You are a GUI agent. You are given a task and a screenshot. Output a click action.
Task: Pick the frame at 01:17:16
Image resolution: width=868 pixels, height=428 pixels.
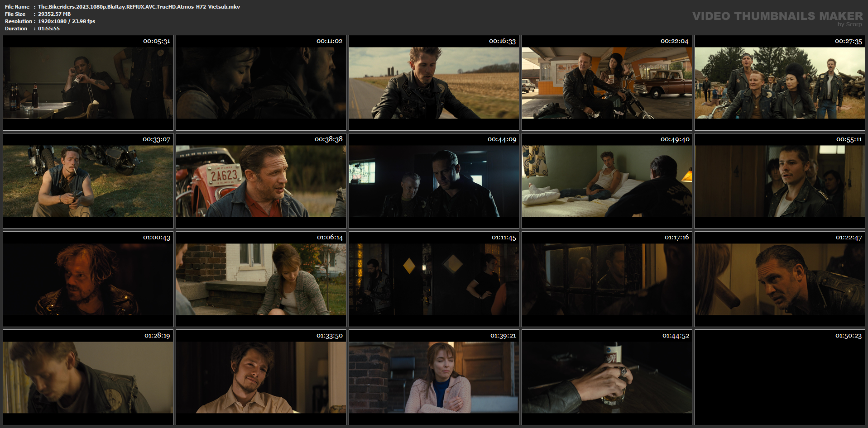[607, 279]
